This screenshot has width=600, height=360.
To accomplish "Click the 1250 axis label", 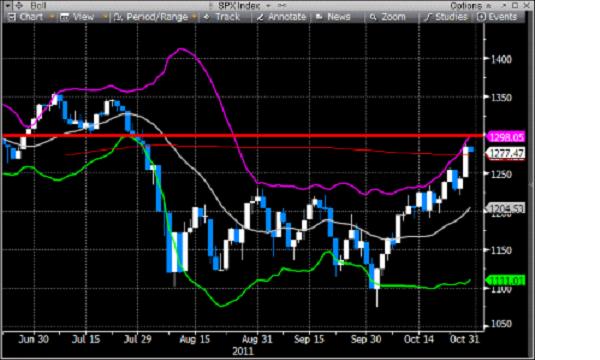I will coord(501,173).
